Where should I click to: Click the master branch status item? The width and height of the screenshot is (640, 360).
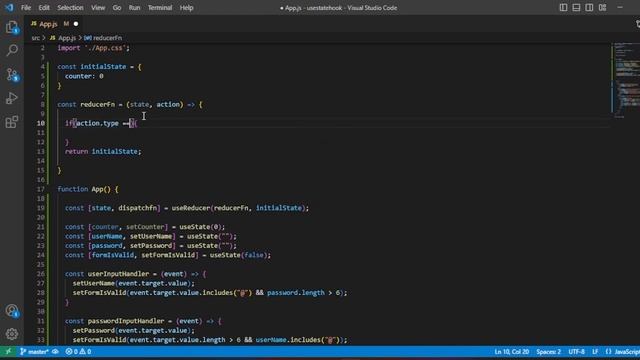[x=34, y=351]
